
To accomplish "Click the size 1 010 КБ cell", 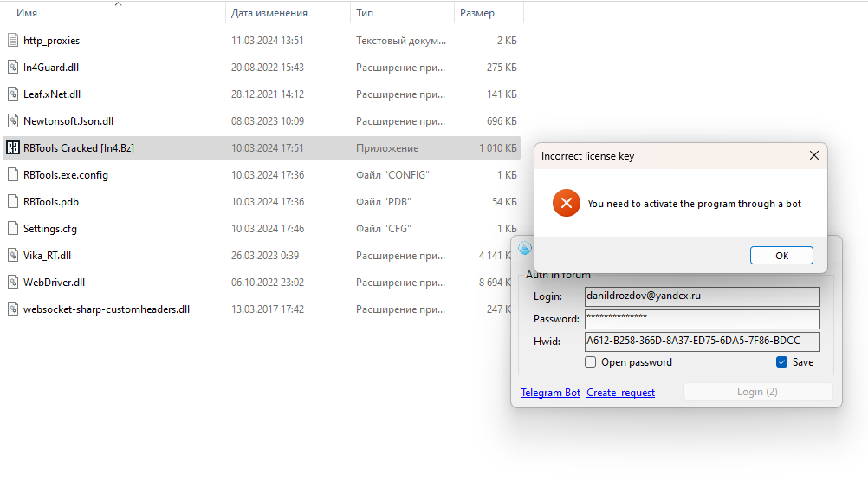I will [498, 148].
